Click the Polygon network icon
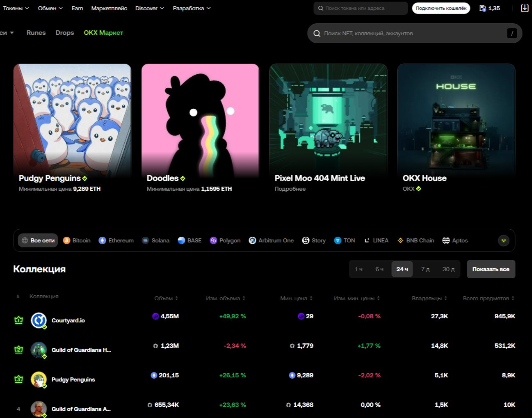532x418 pixels. point(213,240)
